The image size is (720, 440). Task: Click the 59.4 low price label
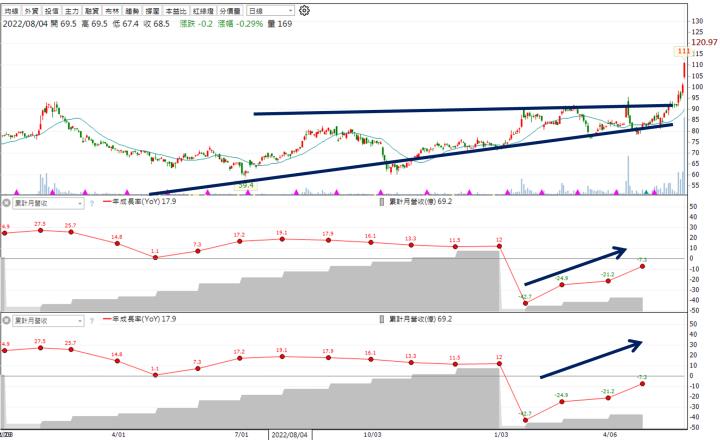pos(246,185)
